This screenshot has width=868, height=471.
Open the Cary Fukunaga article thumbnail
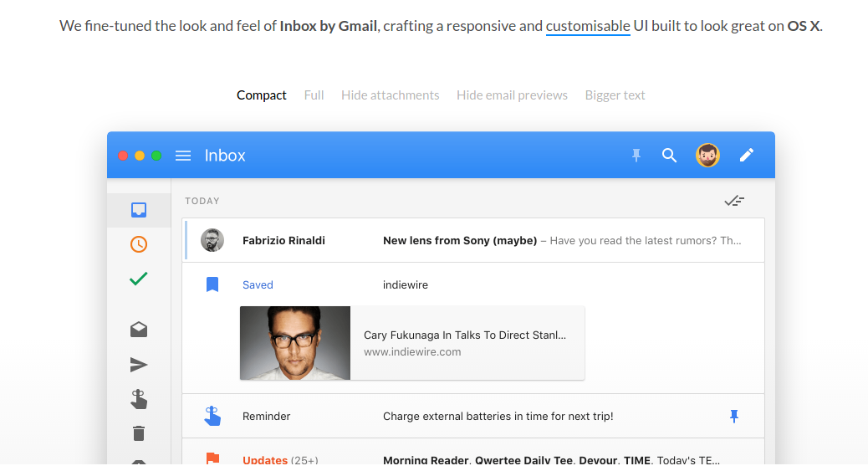(x=295, y=343)
